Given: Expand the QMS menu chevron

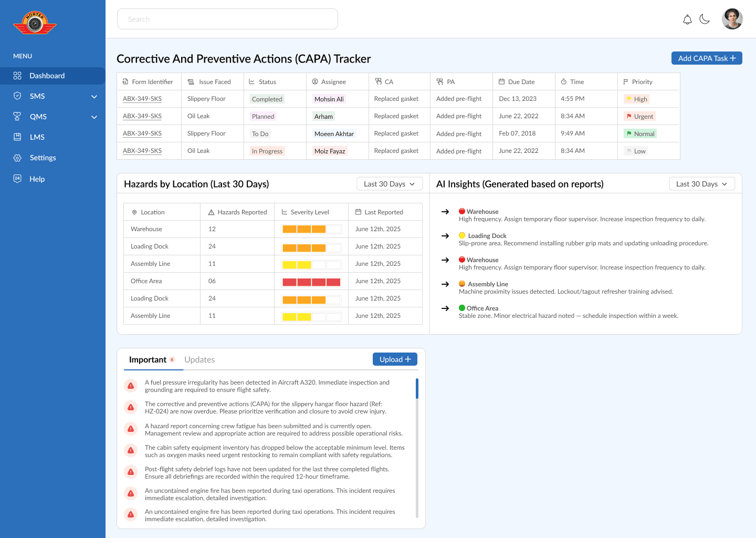Looking at the screenshot, I should pyautogui.click(x=94, y=117).
